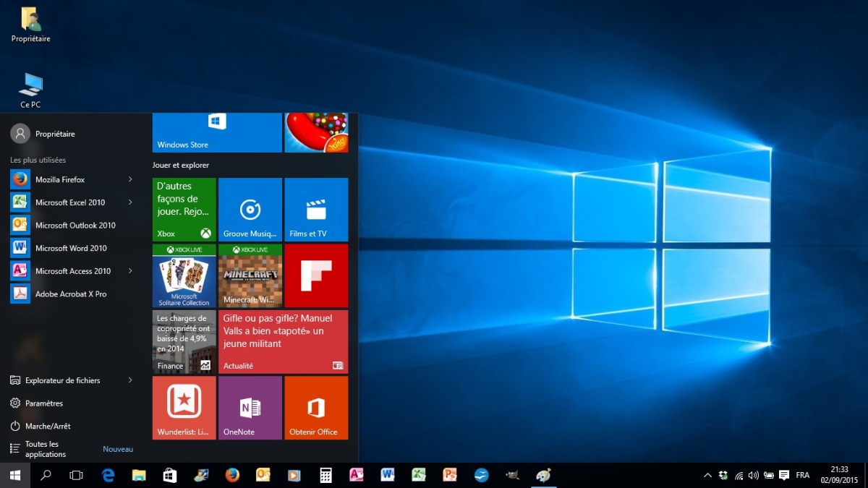
Task: Open the GIMP taskbar icon
Action: click(512, 475)
